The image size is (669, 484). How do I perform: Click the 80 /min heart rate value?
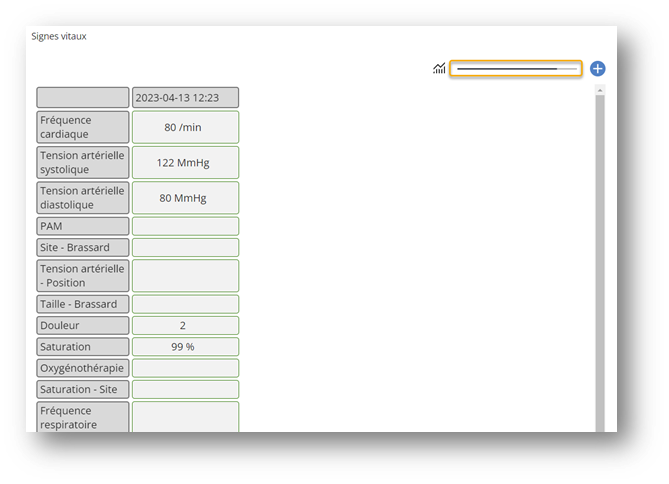point(185,127)
